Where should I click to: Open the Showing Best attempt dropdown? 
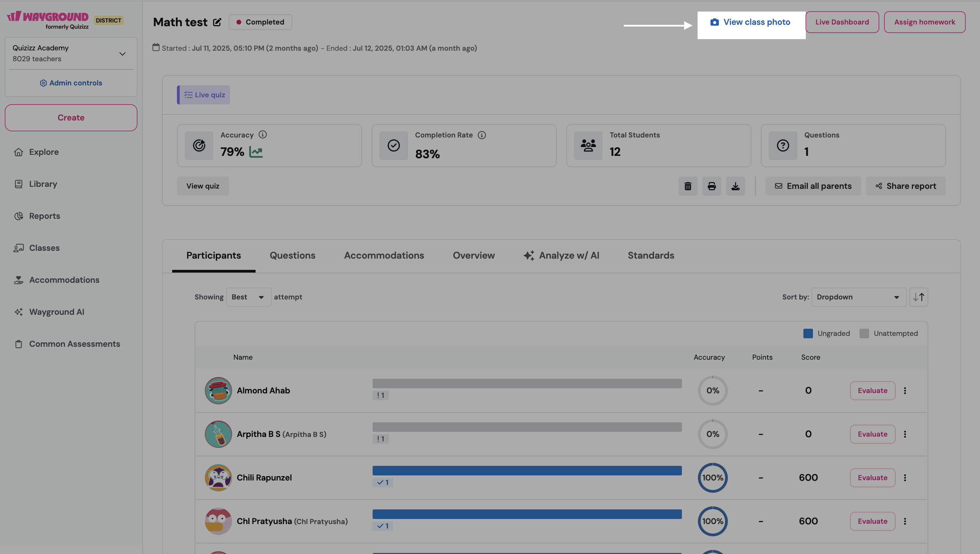(x=248, y=297)
